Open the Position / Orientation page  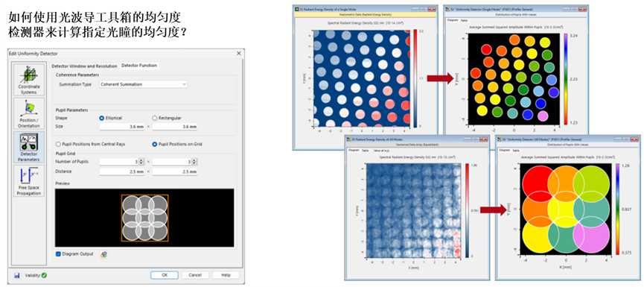click(x=29, y=113)
